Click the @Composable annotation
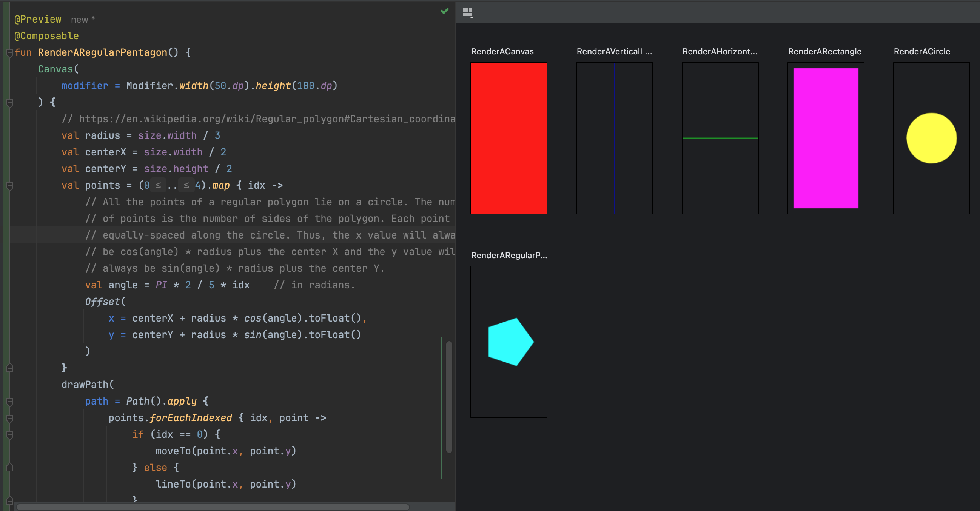The height and width of the screenshot is (511, 980). [x=46, y=36]
